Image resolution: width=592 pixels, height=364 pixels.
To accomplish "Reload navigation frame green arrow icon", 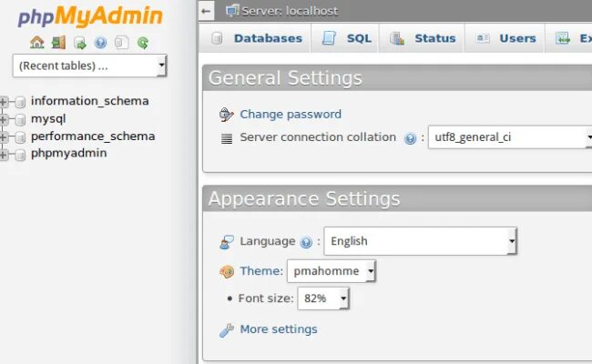I will (x=143, y=43).
